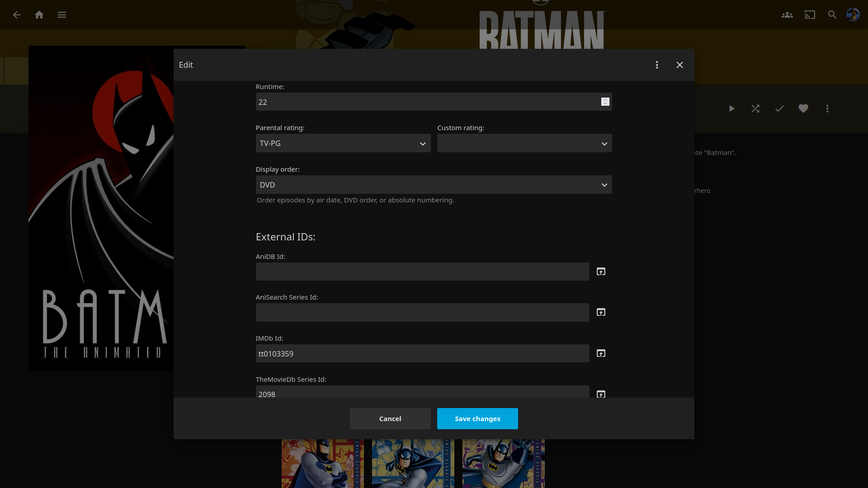Click the IMDb Id input field
868x488 pixels.
click(422, 353)
